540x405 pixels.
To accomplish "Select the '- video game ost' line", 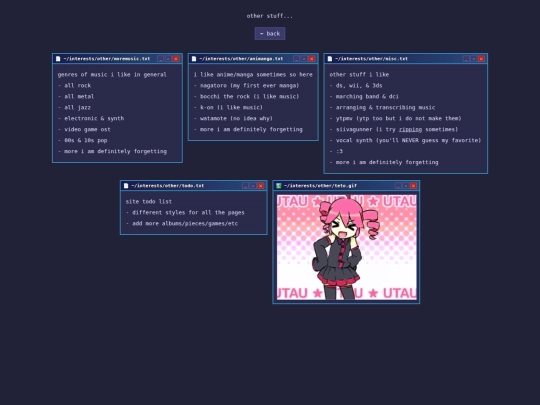I will (x=84, y=129).
